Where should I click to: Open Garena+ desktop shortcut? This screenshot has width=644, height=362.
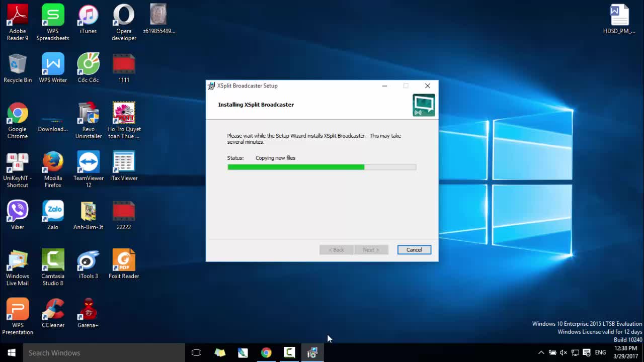point(88,313)
